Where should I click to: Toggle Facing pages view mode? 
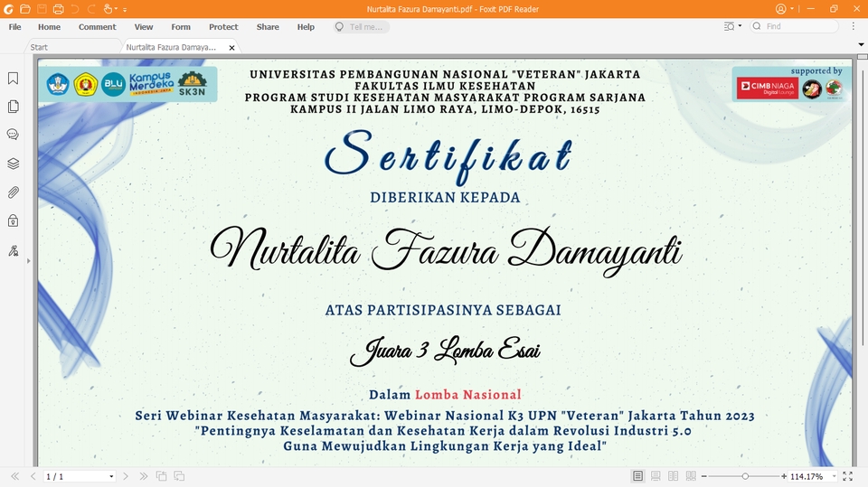pyautogui.click(x=673, y=476)
